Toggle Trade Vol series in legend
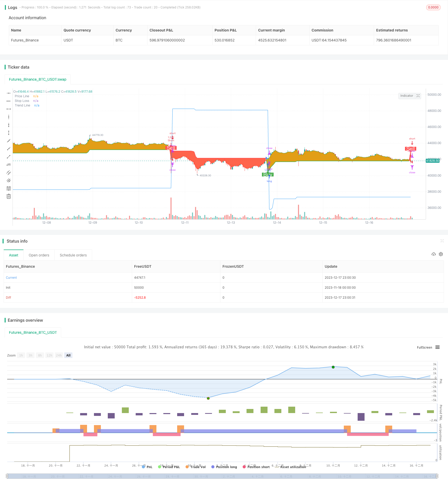 pos(196,467)
